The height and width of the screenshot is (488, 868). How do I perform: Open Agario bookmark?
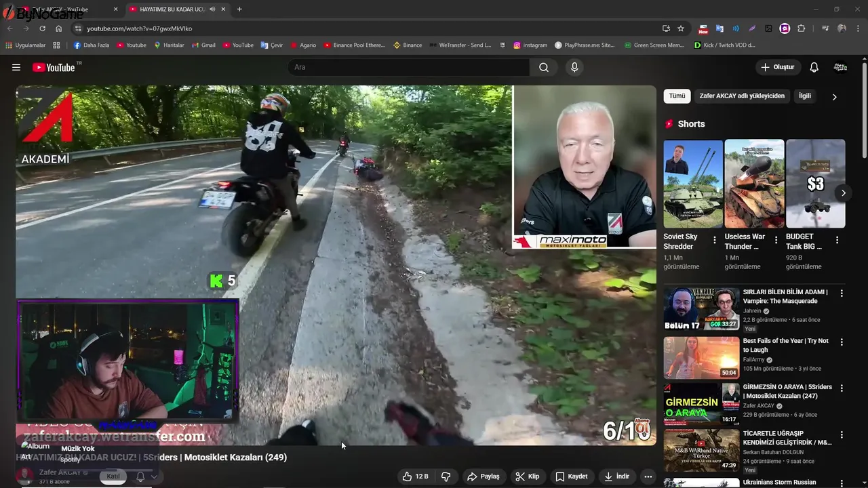tap(303, 45)
